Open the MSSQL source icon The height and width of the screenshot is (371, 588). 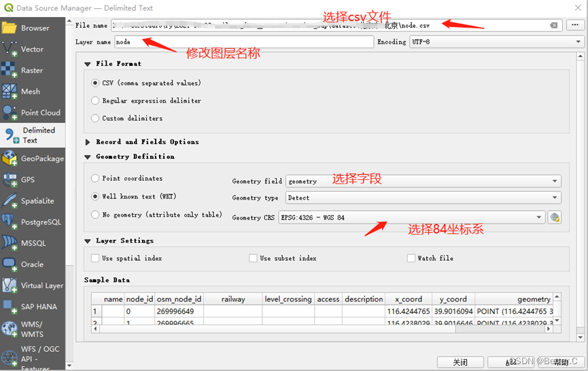[9, 243]
